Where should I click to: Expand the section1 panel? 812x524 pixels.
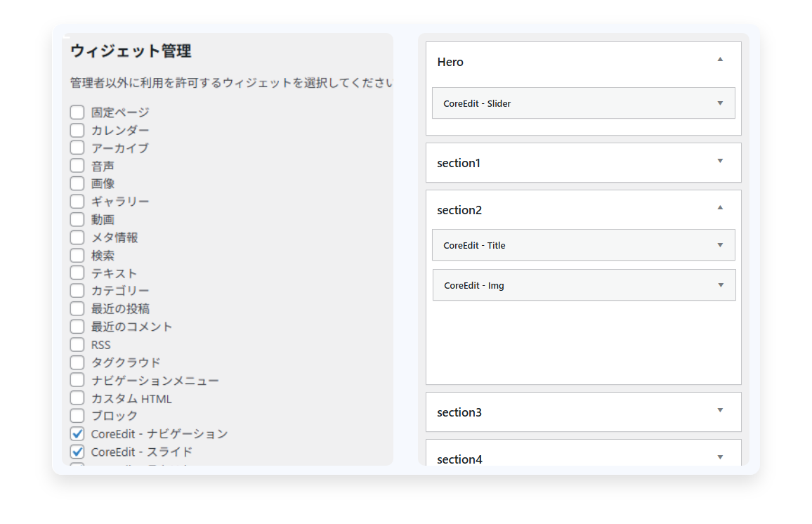[x=719, y=161]
